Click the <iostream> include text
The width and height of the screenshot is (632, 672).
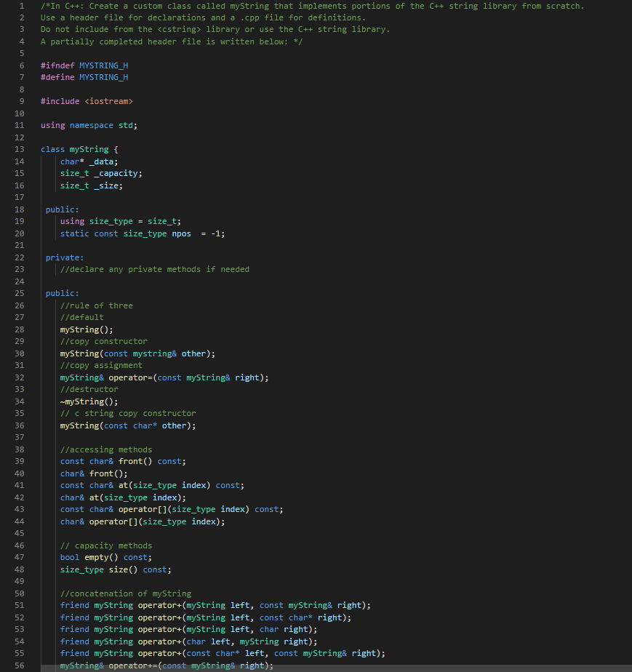tap(109, 101)
